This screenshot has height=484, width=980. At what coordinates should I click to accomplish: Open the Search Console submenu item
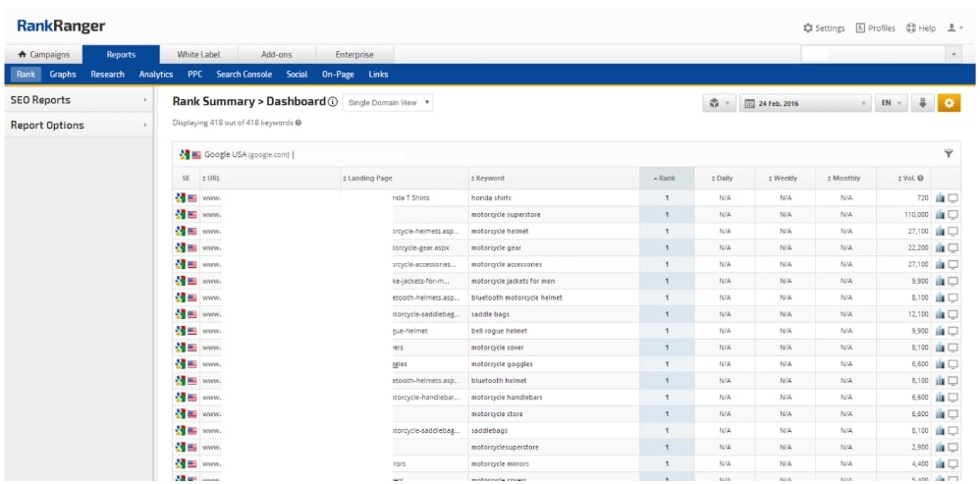(244, 75)
